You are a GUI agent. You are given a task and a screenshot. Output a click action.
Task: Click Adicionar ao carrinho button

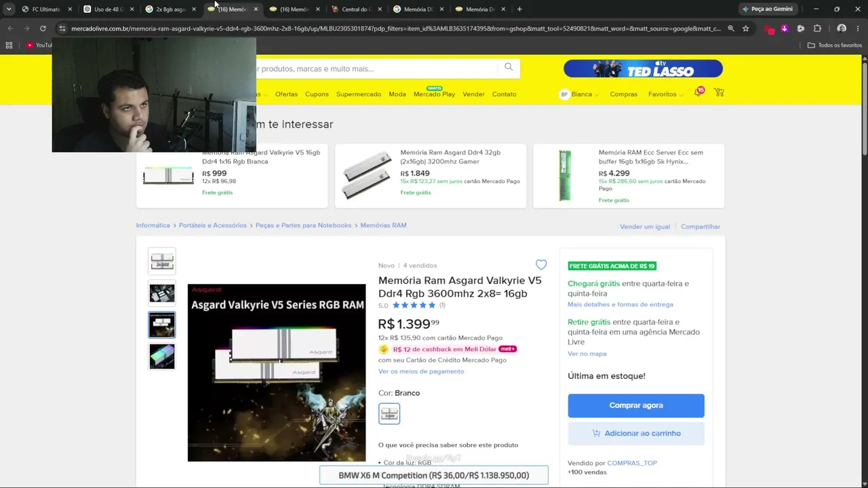tap(636, 433)
